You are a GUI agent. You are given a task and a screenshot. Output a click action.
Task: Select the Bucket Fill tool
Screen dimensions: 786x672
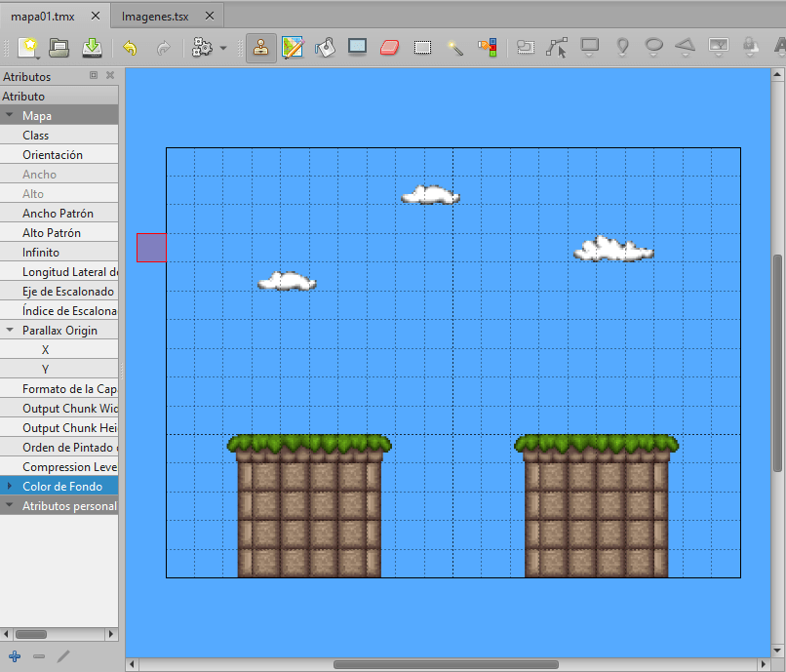(x=325, y=47)
